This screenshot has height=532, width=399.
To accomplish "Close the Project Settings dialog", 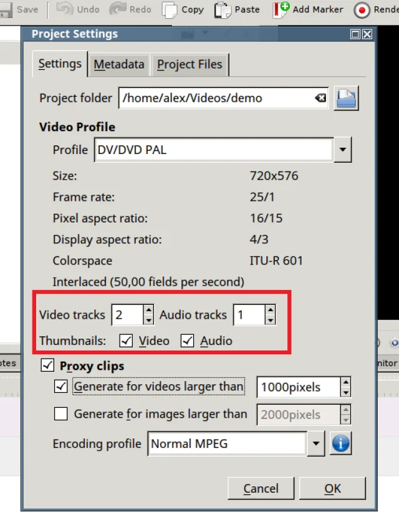I will click(x=367, y=34).
